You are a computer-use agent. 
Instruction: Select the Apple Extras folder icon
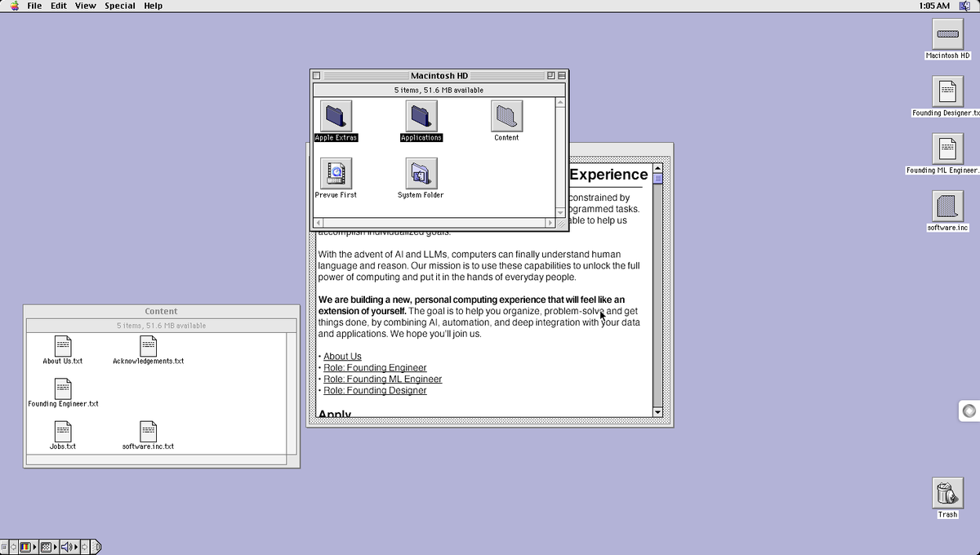(335, 116)
